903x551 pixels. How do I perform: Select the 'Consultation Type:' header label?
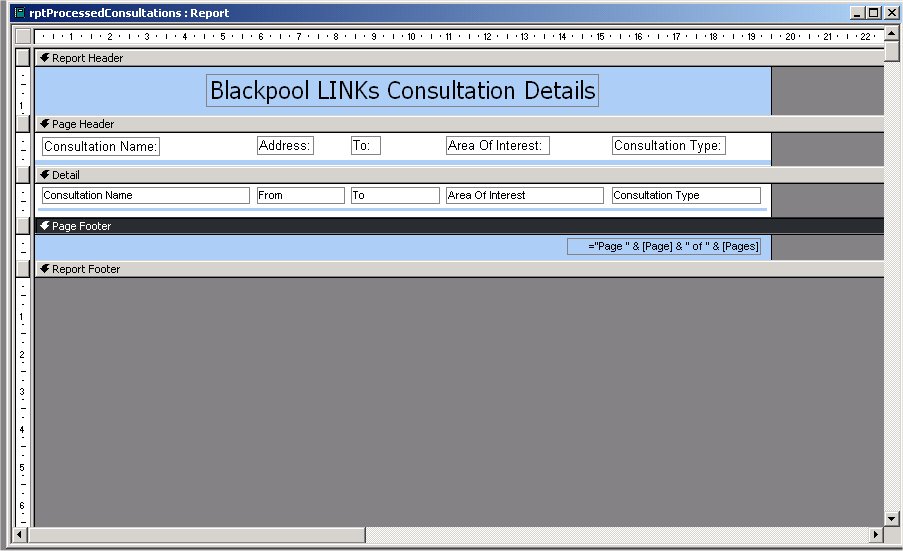coord(669,146)
